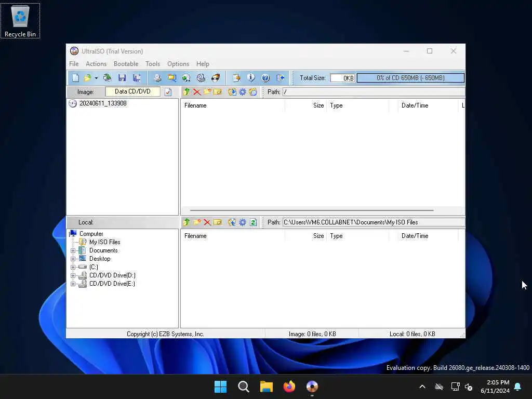Click the Total Size 0KB field

(342, 78)
